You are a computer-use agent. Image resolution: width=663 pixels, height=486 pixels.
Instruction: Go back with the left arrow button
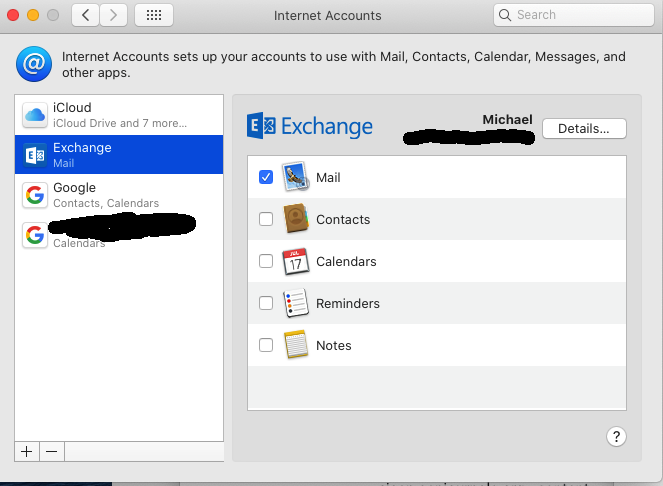pyautogui.click(x=85, y=15)
